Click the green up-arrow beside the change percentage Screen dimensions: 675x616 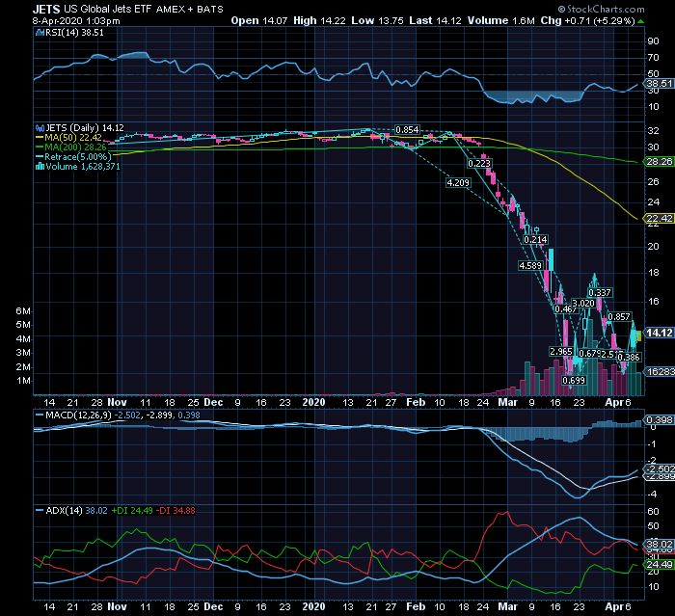641,21
